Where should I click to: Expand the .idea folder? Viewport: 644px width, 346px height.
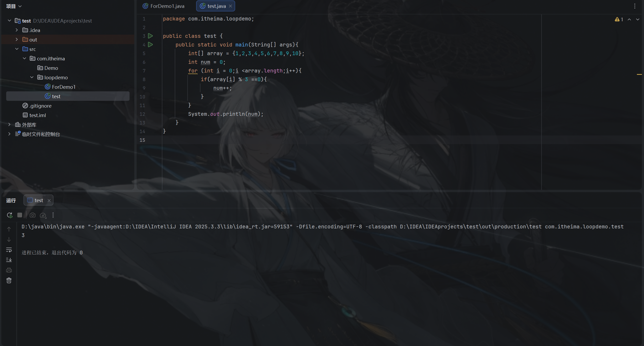(17, 30)
